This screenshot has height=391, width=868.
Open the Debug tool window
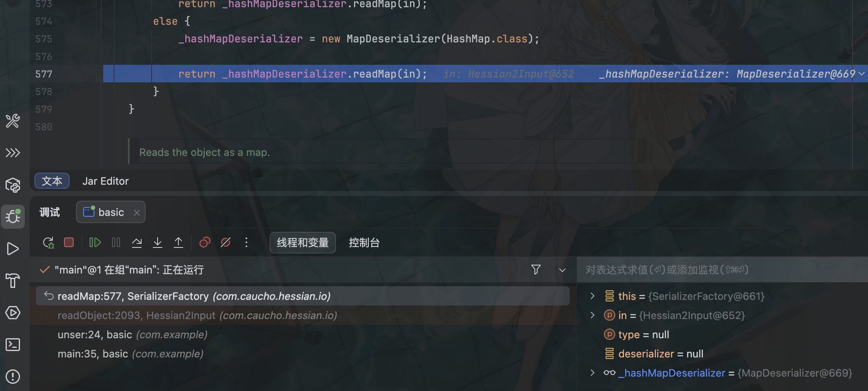(x=13, y=217)
